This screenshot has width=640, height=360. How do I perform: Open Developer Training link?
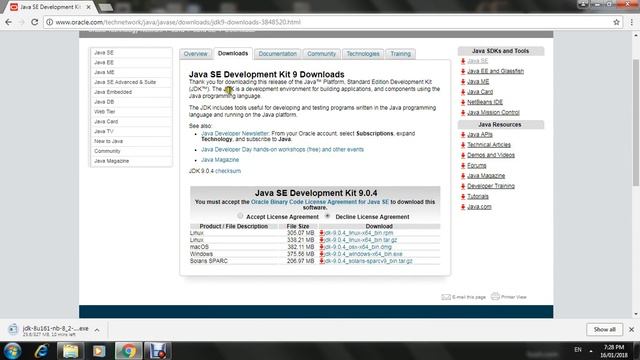coord(491,186)
